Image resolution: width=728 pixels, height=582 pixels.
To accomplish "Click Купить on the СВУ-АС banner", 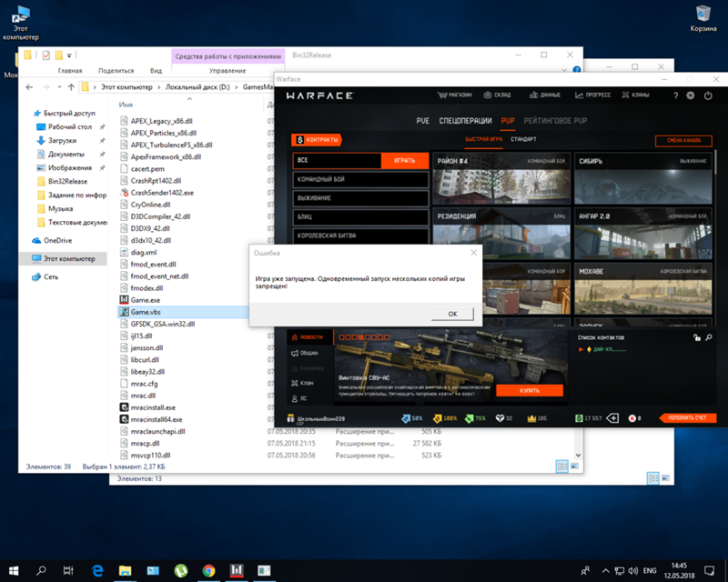I will pyautogui.click(x=530, y=391).
